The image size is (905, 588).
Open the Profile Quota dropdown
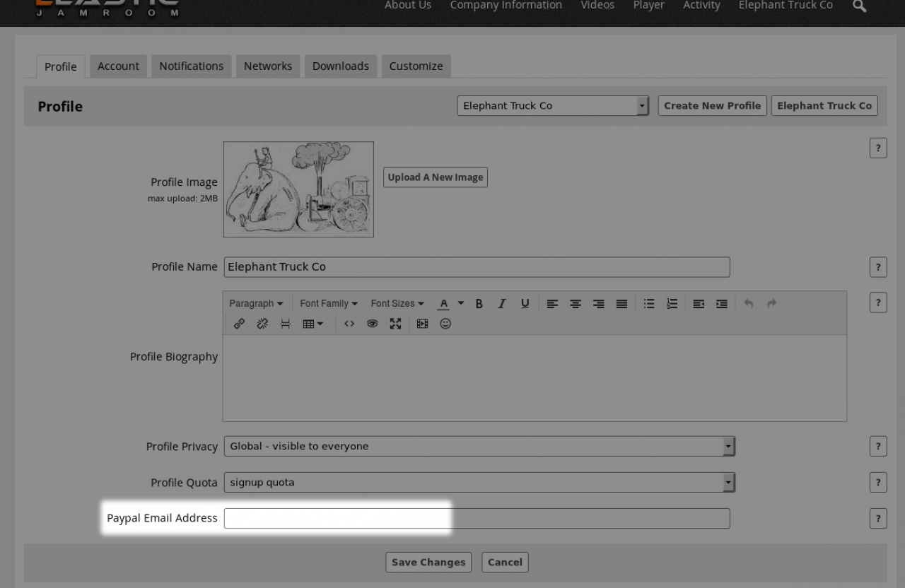[479, 482]
